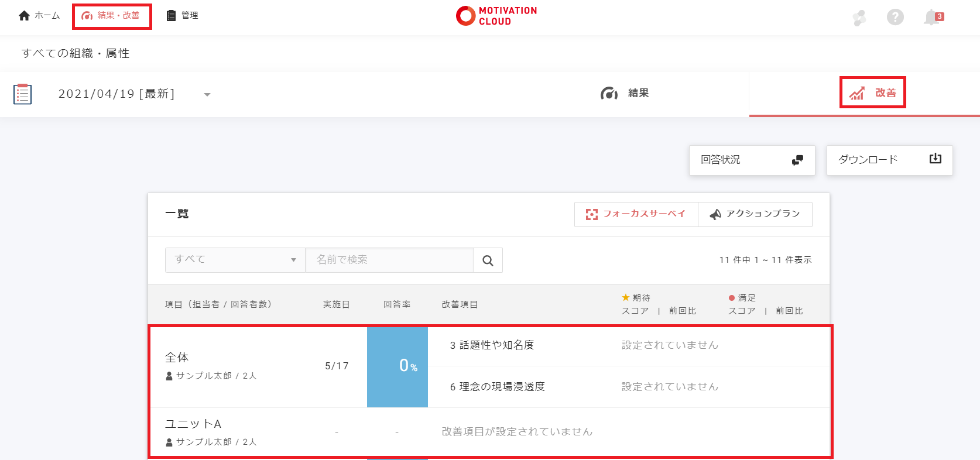Click すべての組織・属性 heading
980x460 pixels.
[76, 53]
